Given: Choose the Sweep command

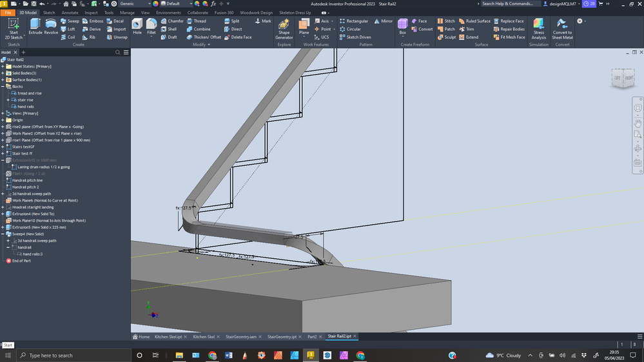Looking at the screenshot, I should coord(70,21).
